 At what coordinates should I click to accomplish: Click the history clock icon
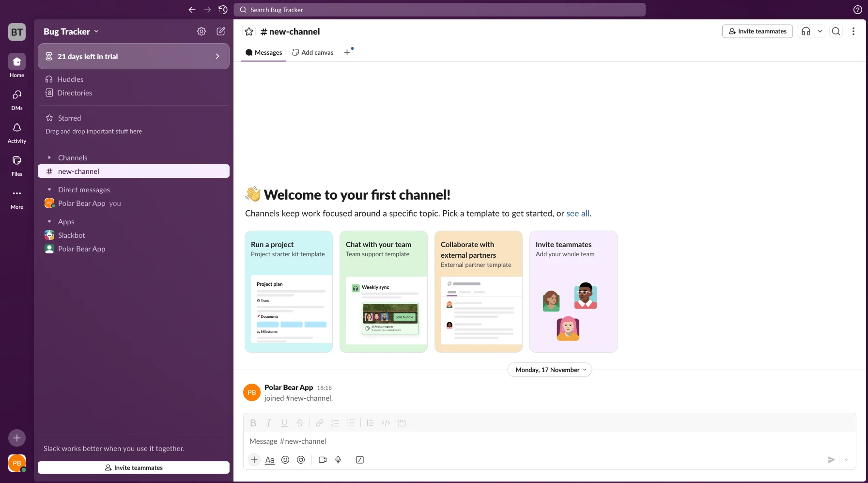point(223,10)
